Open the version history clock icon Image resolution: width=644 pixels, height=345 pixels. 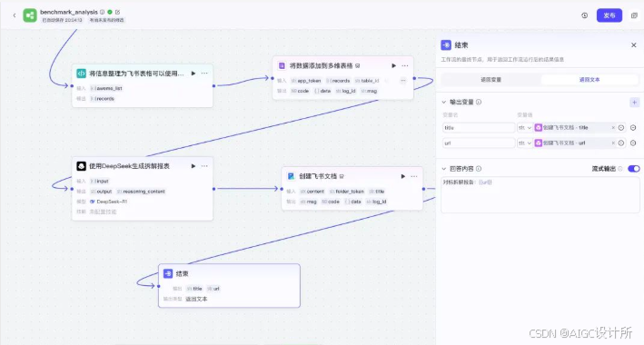click(x=584, y=15)
